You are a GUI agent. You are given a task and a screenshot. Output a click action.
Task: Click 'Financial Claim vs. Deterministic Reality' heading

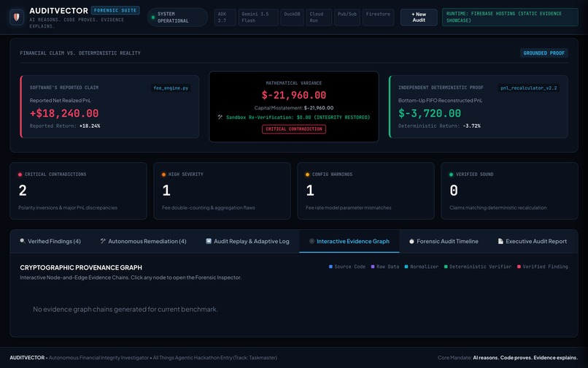(x=80, y=53)
